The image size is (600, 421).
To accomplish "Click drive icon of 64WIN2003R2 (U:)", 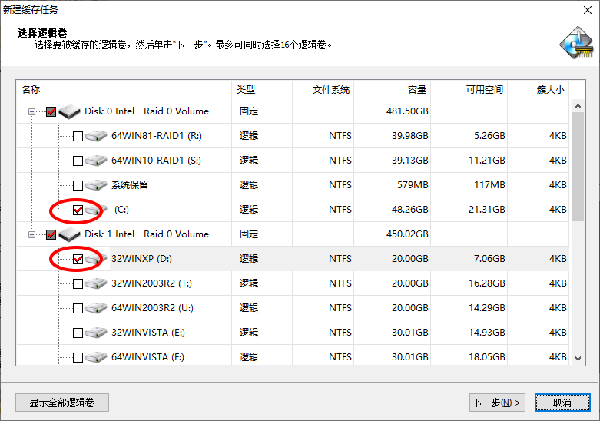I will coord(96,308).
